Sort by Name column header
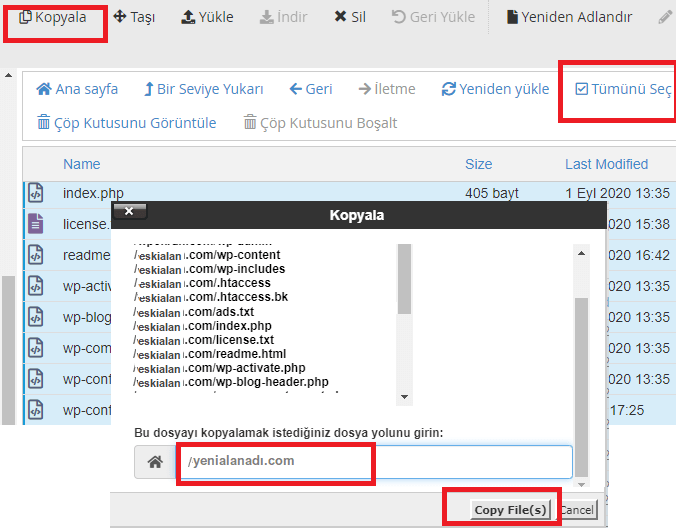This screenshot has width=676, height=528. [x=81, y=164]
